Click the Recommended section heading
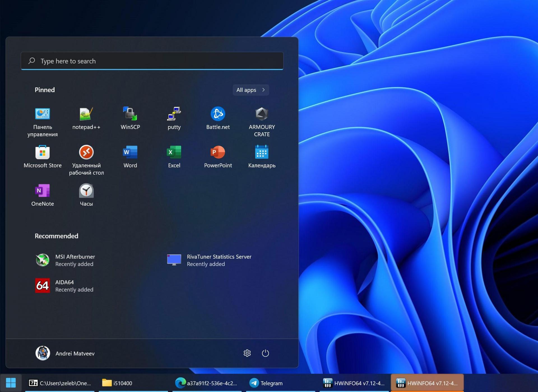 (x=56, y=236)
